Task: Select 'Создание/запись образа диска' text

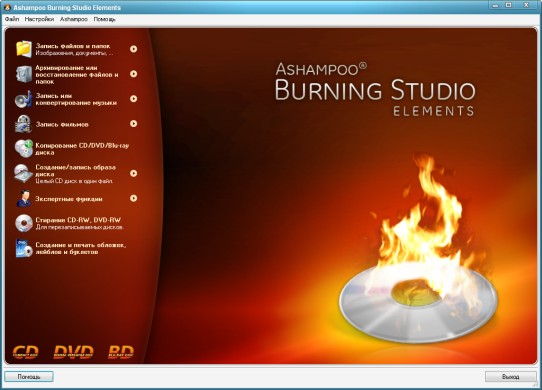Action: (x=75, y=170)
